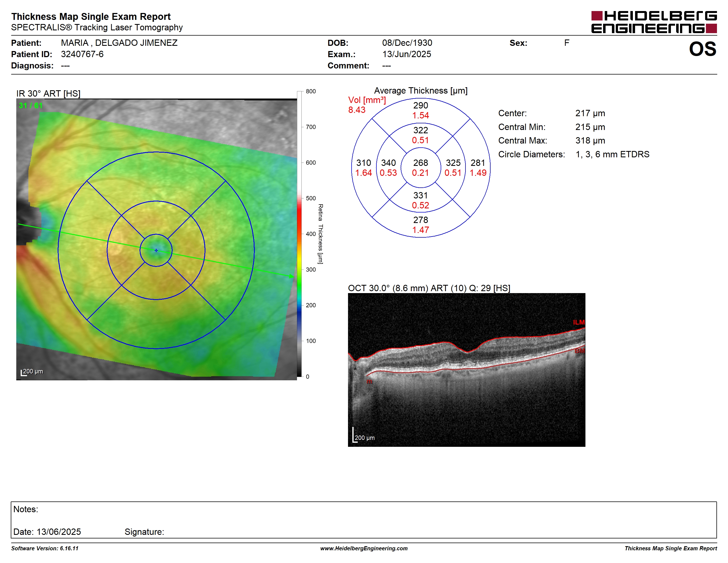
Task: Click inner left sector thickness 340
Action: pyautogui.click(x=388, y=163)
